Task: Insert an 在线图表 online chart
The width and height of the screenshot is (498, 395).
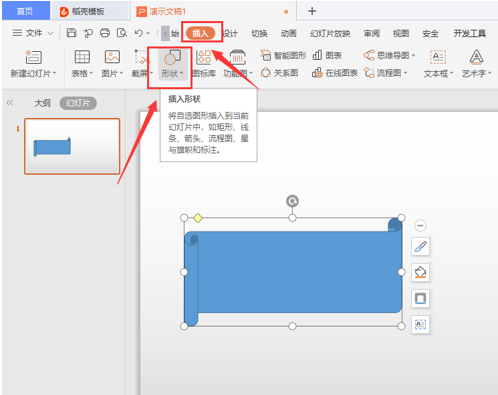Action: click(335, 73)
